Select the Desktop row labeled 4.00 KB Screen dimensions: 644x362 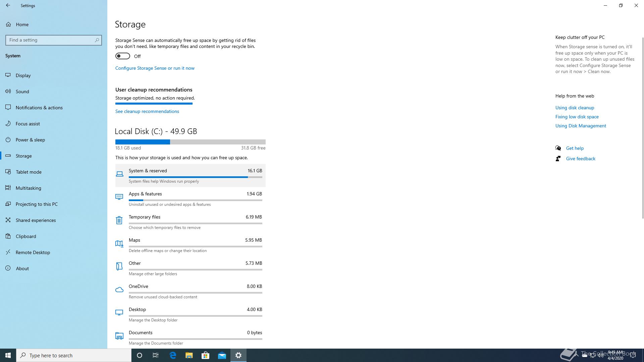191,314
